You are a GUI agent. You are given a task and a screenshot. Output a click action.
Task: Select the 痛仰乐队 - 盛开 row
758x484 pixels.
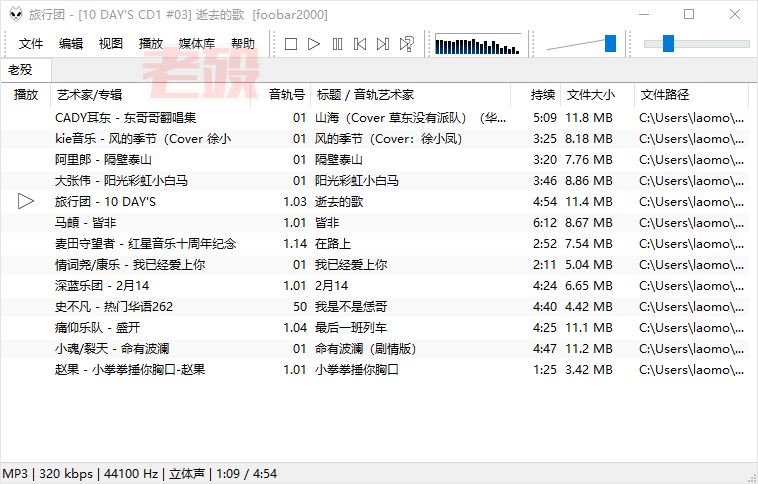pos(375,328)
